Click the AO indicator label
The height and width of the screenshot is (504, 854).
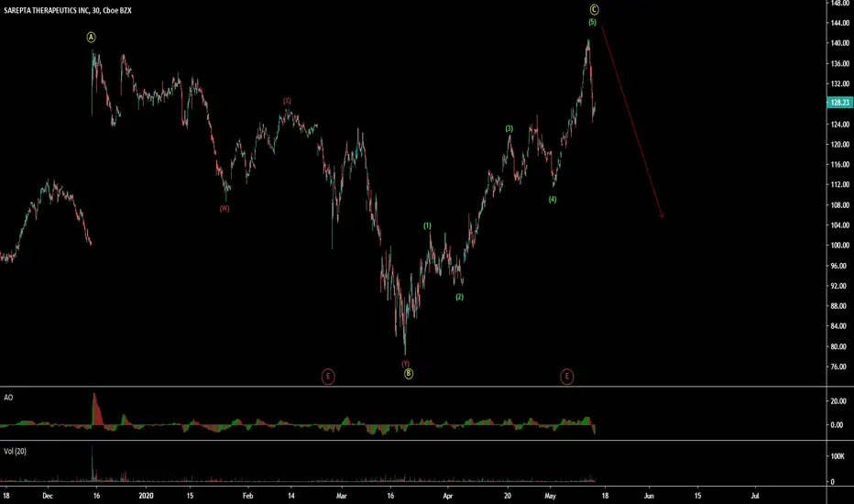tap(8, 397)
